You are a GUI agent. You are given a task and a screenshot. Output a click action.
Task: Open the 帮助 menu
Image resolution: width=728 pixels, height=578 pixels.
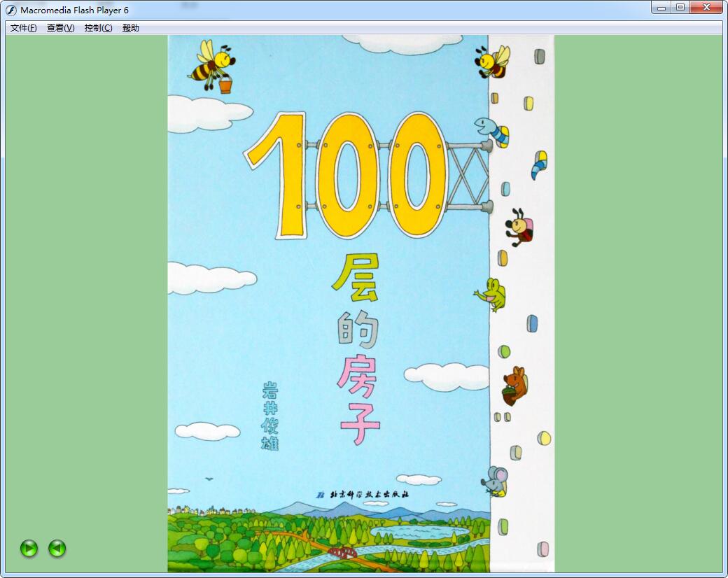[130, 28]
